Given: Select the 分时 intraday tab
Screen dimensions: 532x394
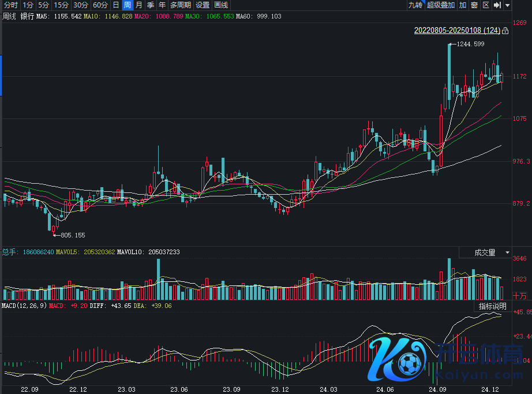Looking at the screenshot, I should (x=10, y=5).
